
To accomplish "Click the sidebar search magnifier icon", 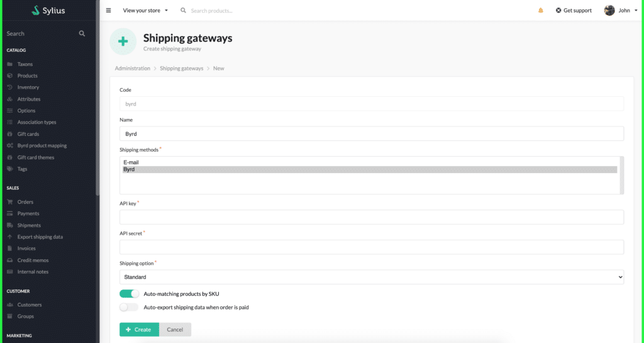I will [82, 34].
